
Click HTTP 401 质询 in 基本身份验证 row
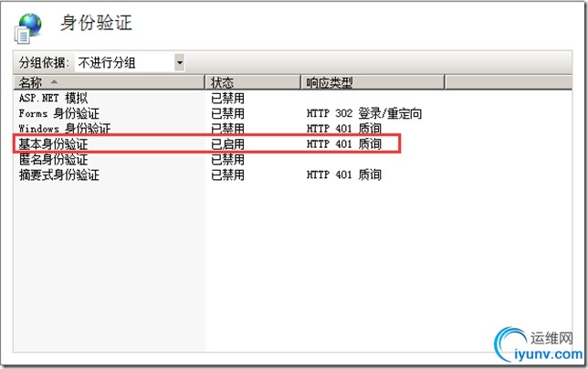coord(344,144)
